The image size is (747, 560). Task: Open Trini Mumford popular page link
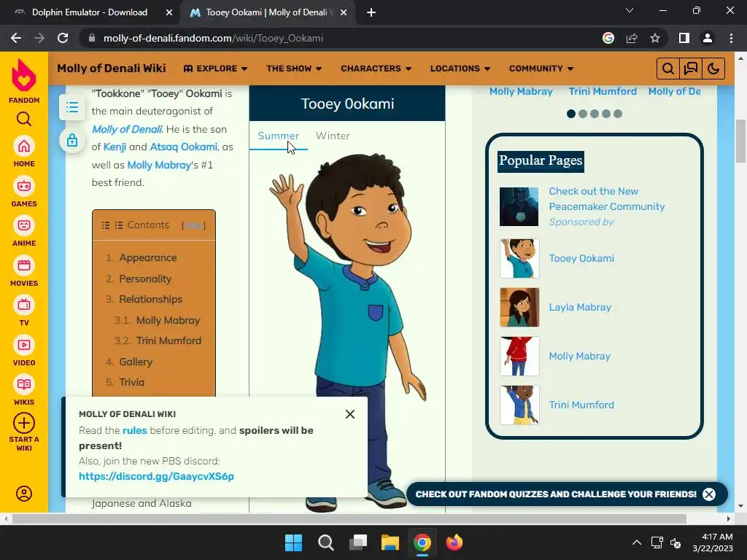[581, 405]
